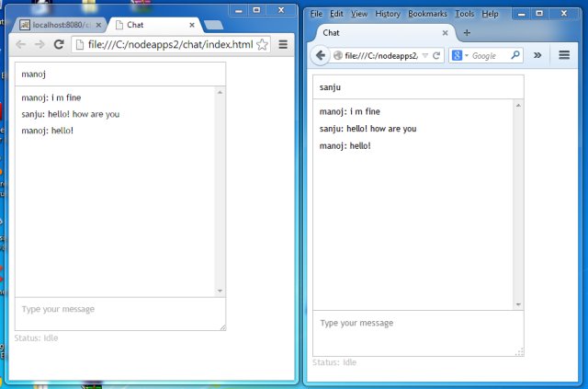588x389 pixels.
Task: Click 'manoj: i m fine' in Firefox chat
Action: coord(350,111)
